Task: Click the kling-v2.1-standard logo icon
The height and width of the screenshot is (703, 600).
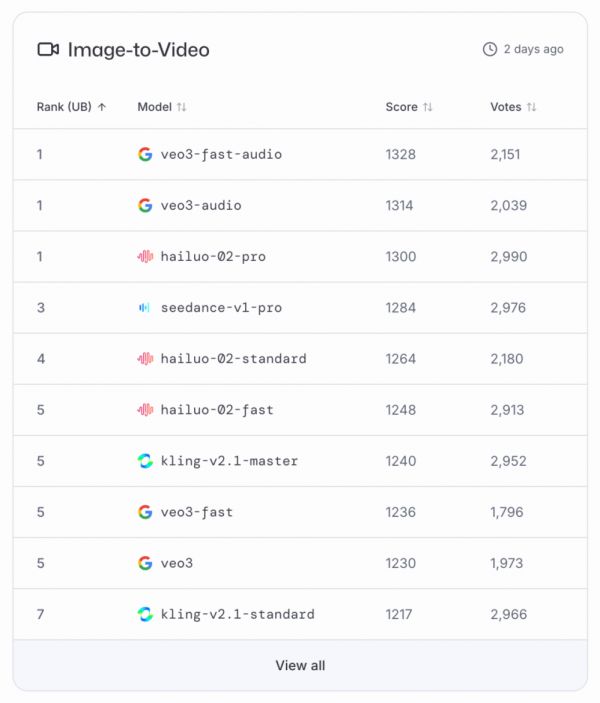Action: (x=145, y=614)
